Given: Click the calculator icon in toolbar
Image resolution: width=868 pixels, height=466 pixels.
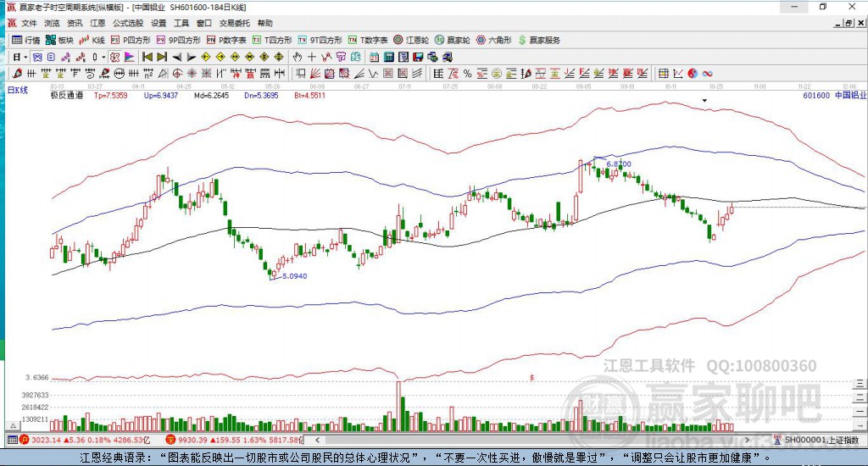Looking at the screenshot, I should click(388, 57).
